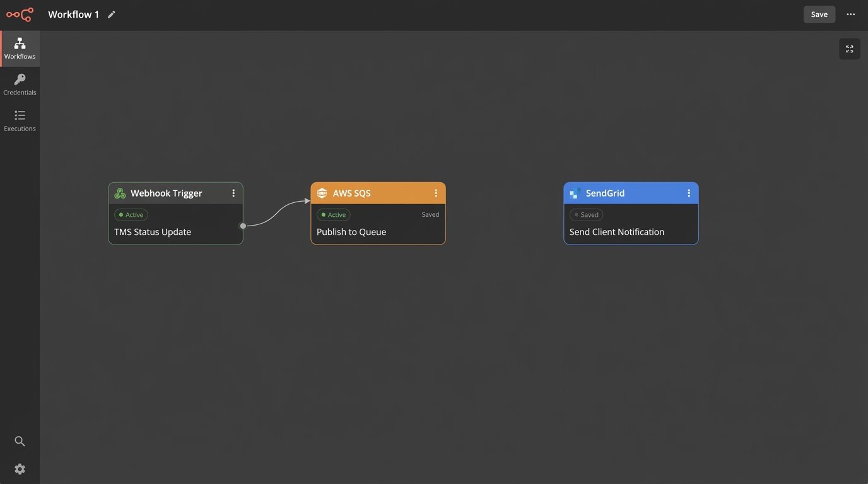The width and height of the screenshot is (868, 484).
Task: Open the top-right more options menu
Action: 850,14
